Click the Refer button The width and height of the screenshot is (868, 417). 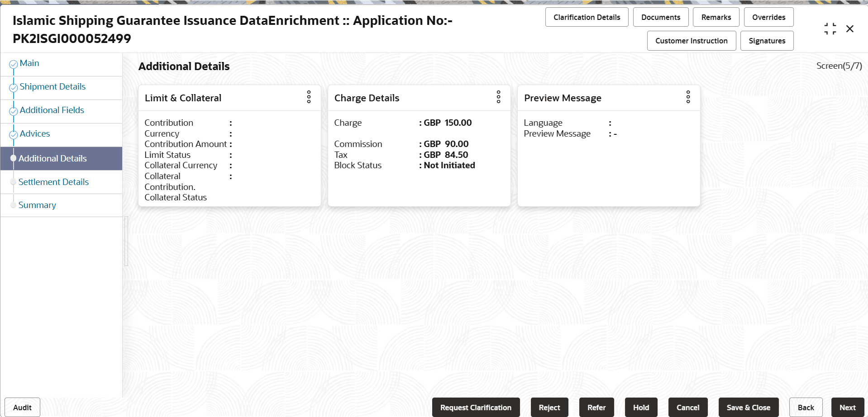click(596, 408)
